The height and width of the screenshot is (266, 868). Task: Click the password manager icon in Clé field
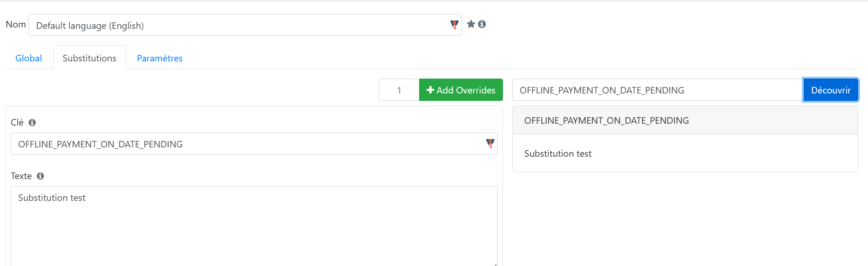pyautogui.click(x=490, y=144)
